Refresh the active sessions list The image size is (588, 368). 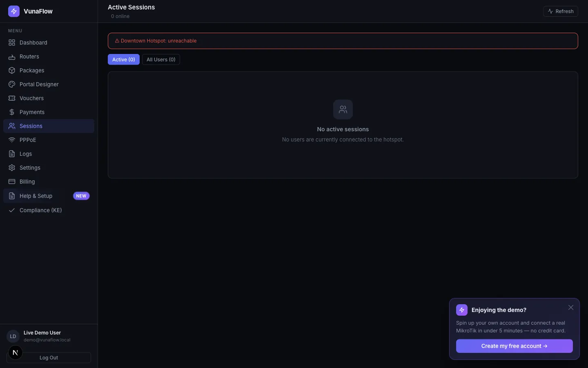click(x=561, y=11)
